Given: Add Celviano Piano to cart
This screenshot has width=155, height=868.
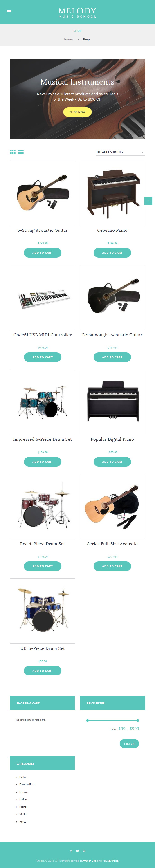Looking at the screenshot, I should tap(112, 252).
